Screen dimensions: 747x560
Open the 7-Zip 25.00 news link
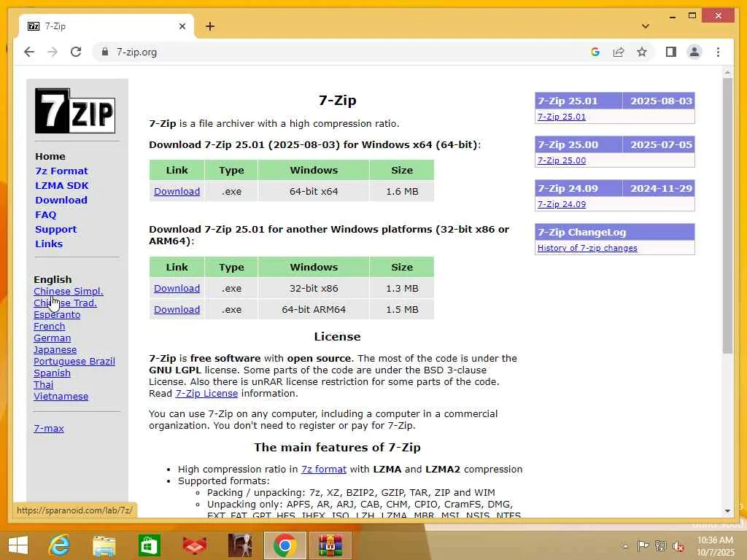coord(561,160)
